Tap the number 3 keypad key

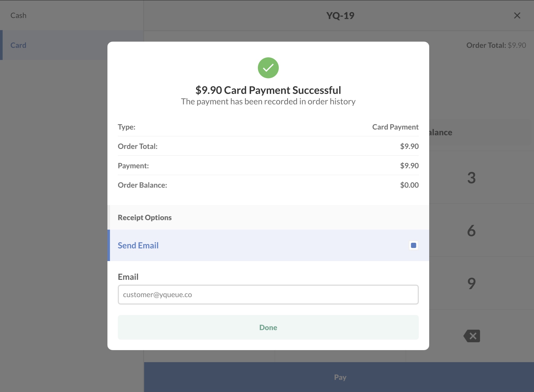point(471,178)
